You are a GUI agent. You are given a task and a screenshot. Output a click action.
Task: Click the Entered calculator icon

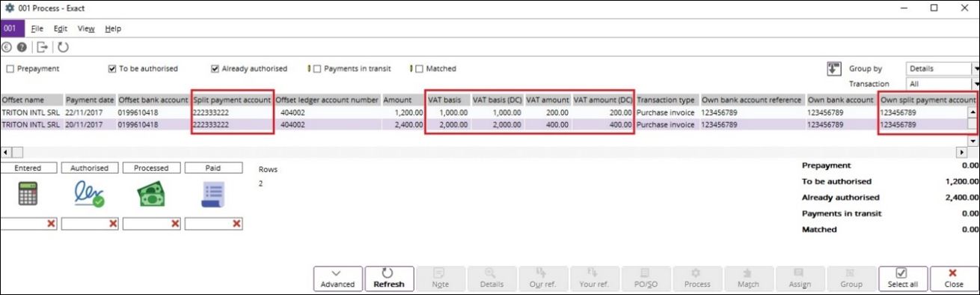pos(28,194)
